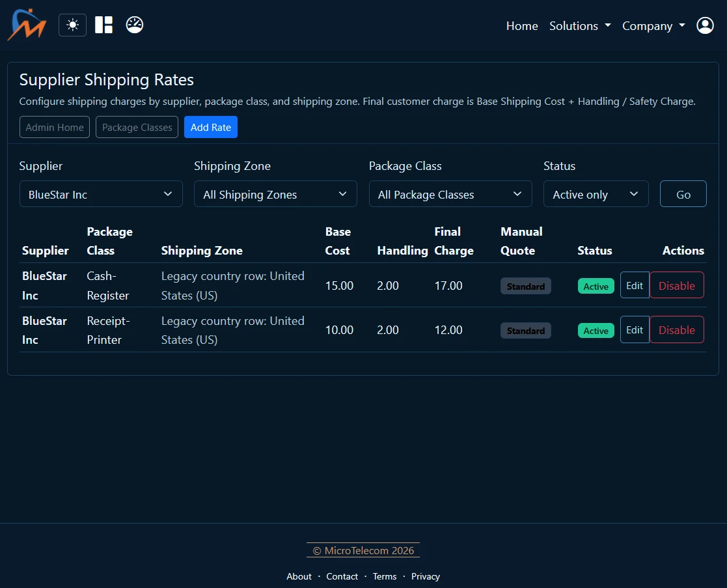727x588 pixels.
Task: Disable the Cash-Register rate row
Action: point(677,285)
